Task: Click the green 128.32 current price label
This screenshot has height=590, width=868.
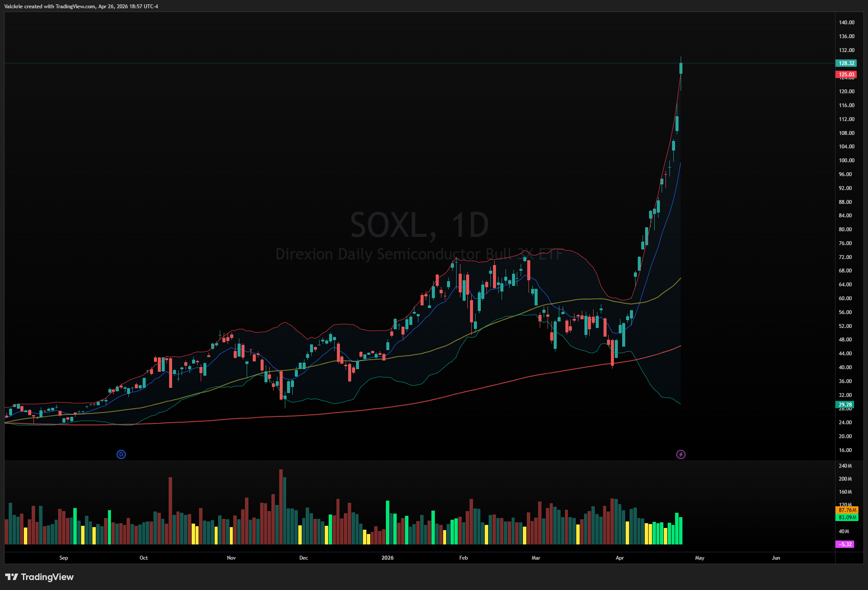Action: click(x=845, y=63)
